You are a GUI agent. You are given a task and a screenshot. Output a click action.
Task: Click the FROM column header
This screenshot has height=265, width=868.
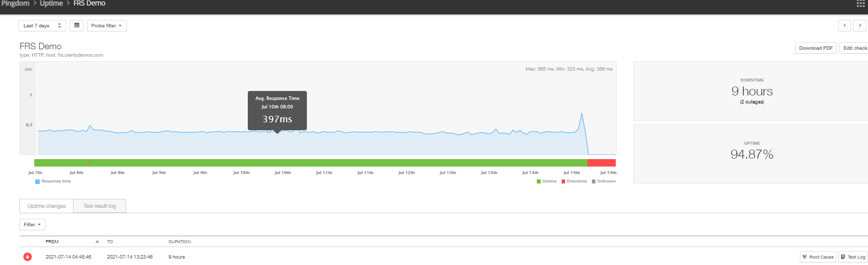(x=52, y=242)
